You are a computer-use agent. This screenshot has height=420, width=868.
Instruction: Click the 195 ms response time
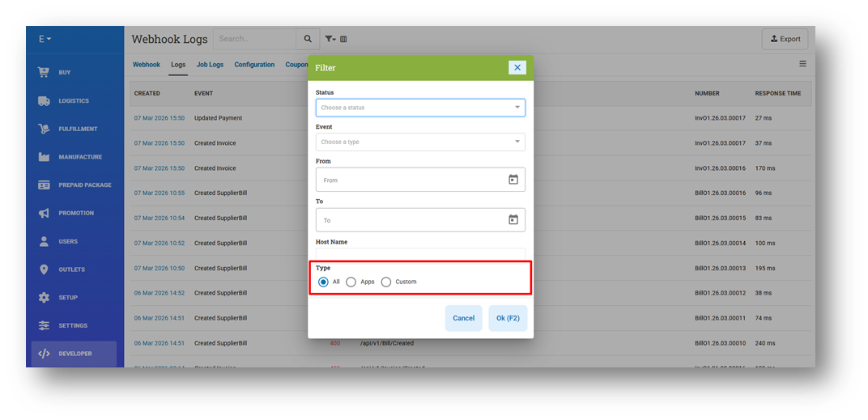coord(765,268)
